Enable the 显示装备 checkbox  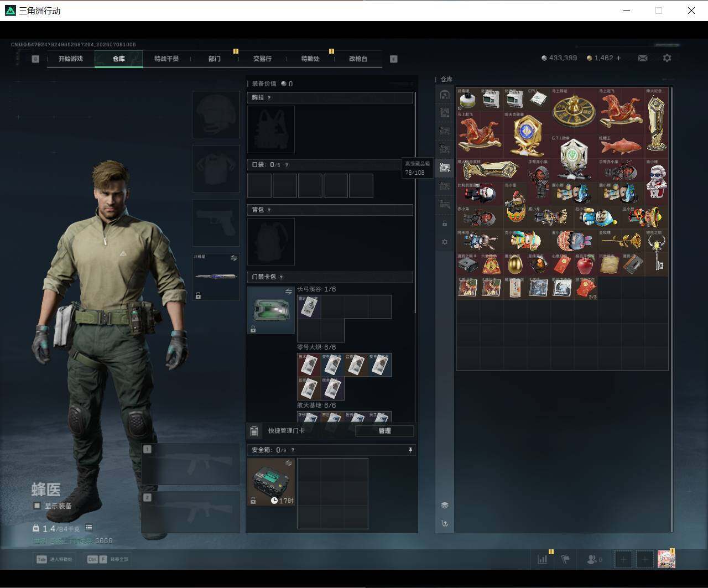pyautogui.click(x=37, y=506)
